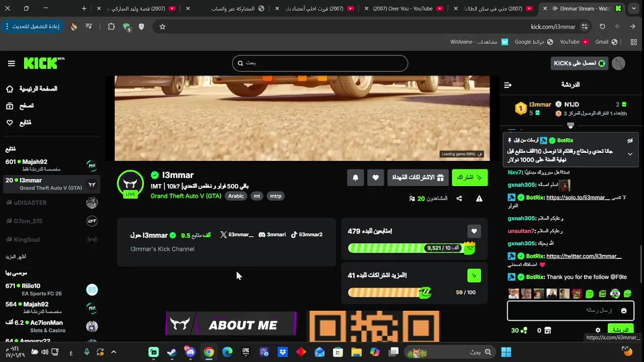This screenshot has height=362, width=644.
Task: Click the green Subscribe button
Action: [x=469, y=177]
